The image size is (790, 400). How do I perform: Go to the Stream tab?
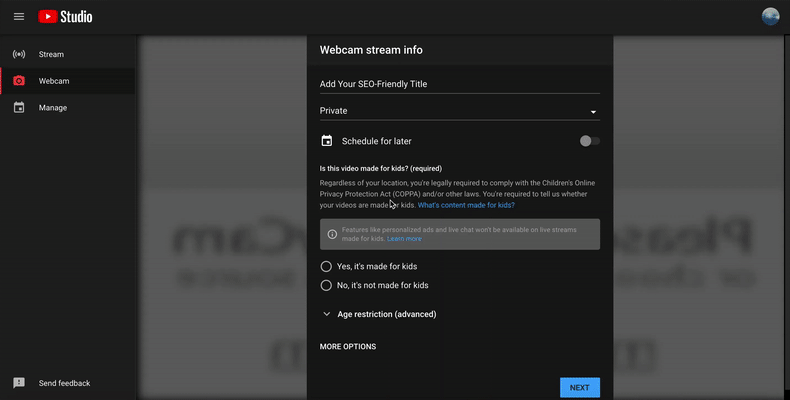pos(51,54)
